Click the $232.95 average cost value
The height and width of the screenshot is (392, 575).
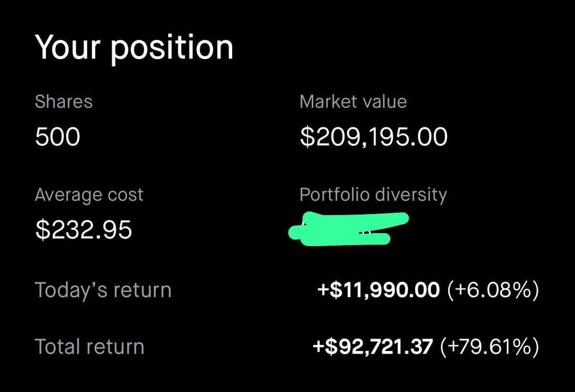coord(84,230)
